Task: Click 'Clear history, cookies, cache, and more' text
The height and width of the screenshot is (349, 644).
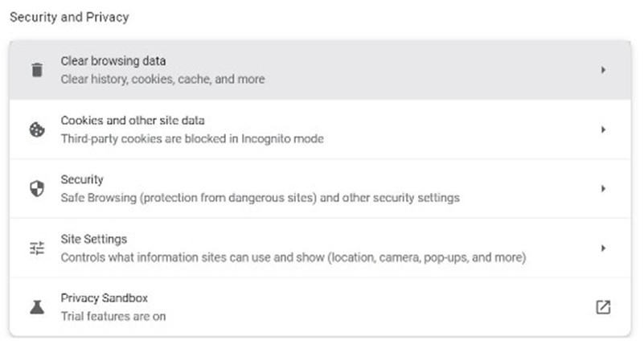Action: point(162,80)
